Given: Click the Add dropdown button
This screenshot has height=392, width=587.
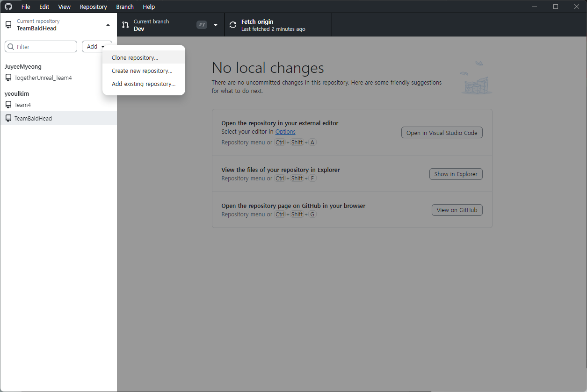Looking at the screenshot, I should 97,47.
